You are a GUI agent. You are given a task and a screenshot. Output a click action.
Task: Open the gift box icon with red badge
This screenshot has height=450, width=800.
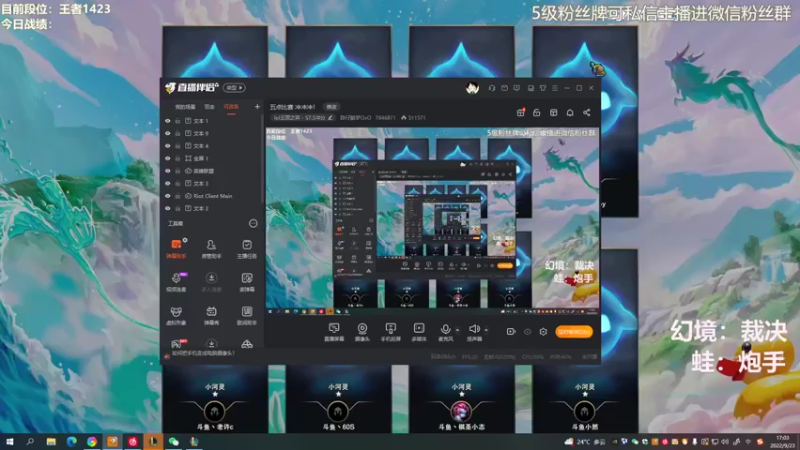[520, 112]
